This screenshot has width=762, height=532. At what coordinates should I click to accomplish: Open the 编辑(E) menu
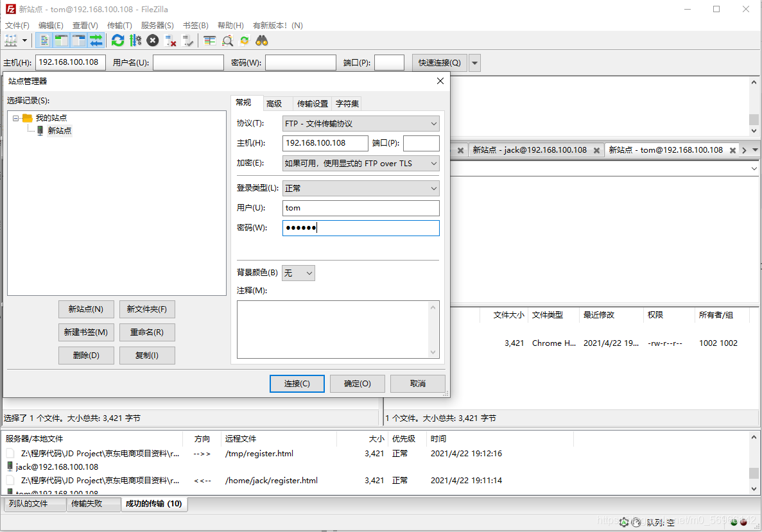click(x=51, y=25)
